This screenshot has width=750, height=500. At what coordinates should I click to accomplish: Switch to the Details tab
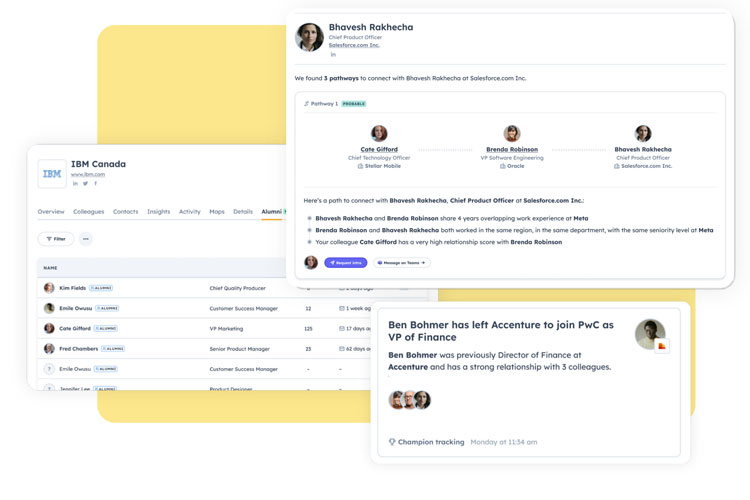[243, 211]
